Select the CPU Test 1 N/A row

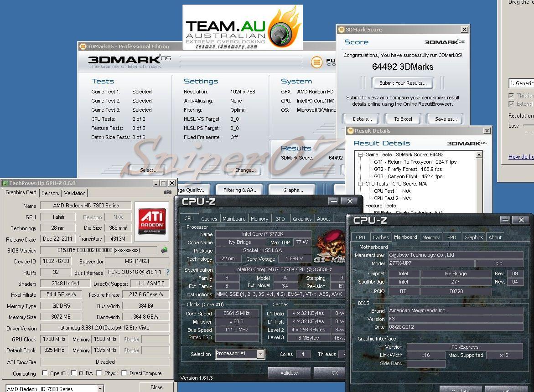click(x=392, y=191)
